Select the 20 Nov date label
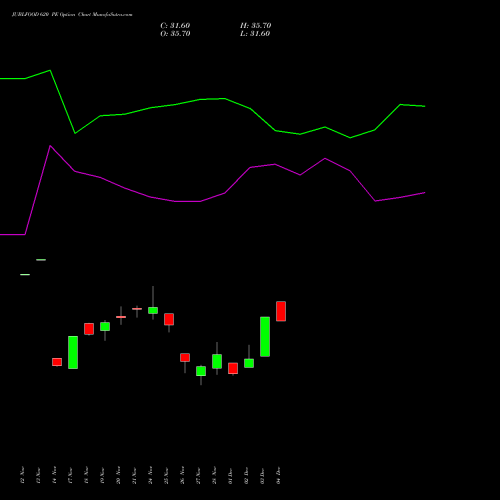This screenshot has width=500, height=500. pyautogui.click(x=118, y=475)
